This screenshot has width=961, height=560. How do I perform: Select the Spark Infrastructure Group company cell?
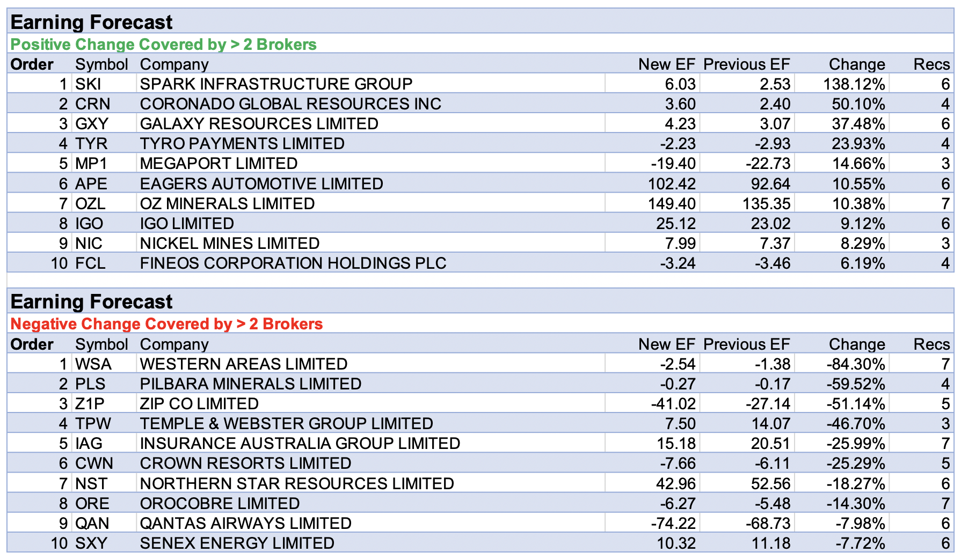[x=276, y=84]
